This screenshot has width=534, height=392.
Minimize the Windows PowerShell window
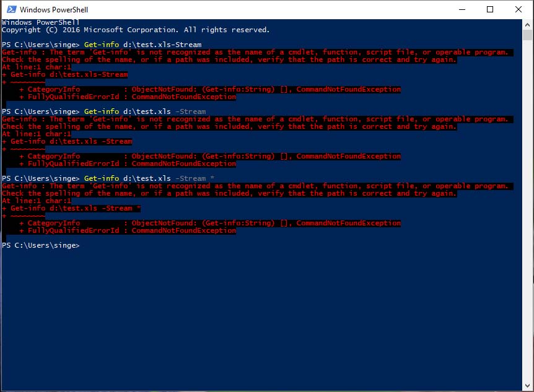pyautogui.click(x=462, y=9)
